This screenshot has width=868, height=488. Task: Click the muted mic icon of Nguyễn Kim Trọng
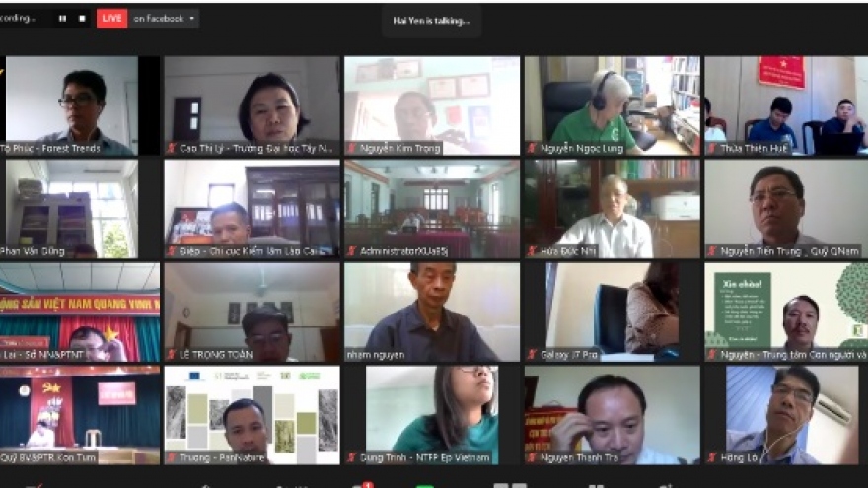click(351, 148)
